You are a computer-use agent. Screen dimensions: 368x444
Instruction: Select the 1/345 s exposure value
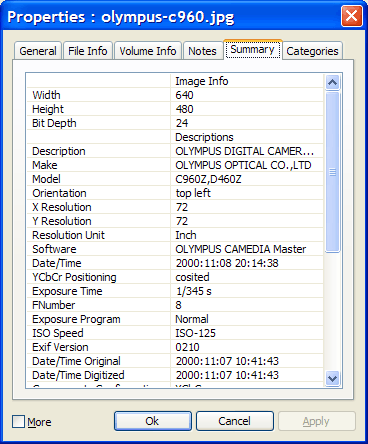point(194,291)
